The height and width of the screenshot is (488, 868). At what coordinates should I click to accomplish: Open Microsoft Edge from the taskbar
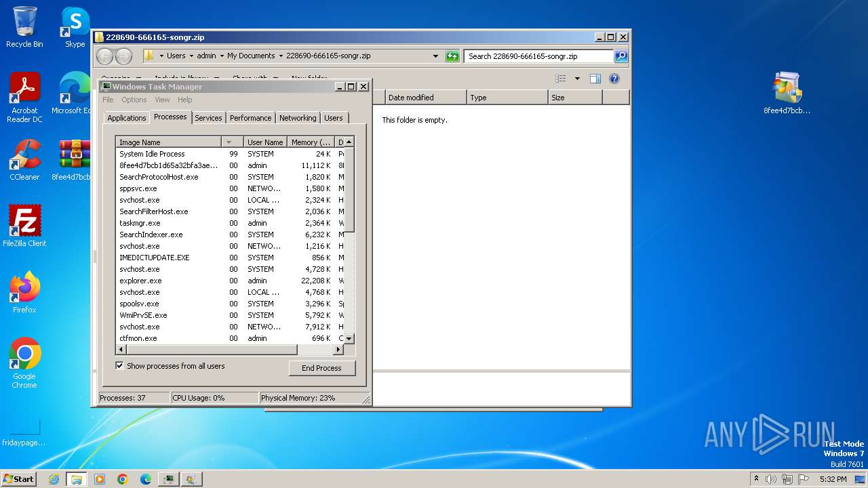(x=145, y=479)
